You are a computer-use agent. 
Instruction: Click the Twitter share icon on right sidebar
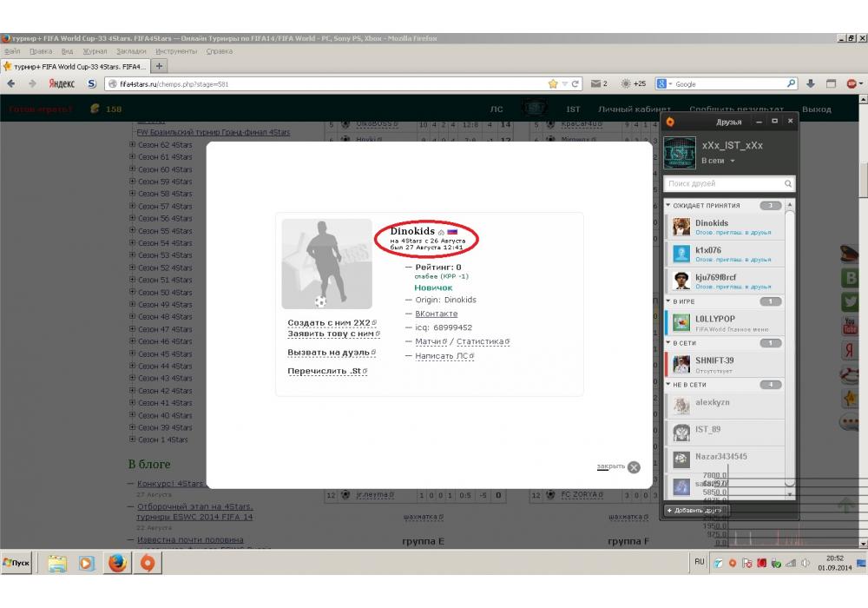[x=850, y=302]
